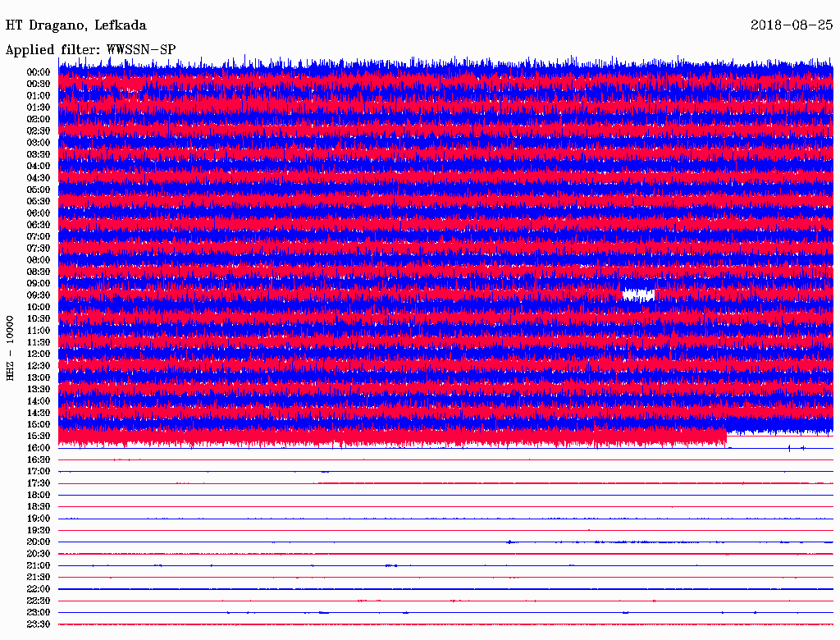
Task: Click the 00:30 time label
Action: [x=39, y=84]
